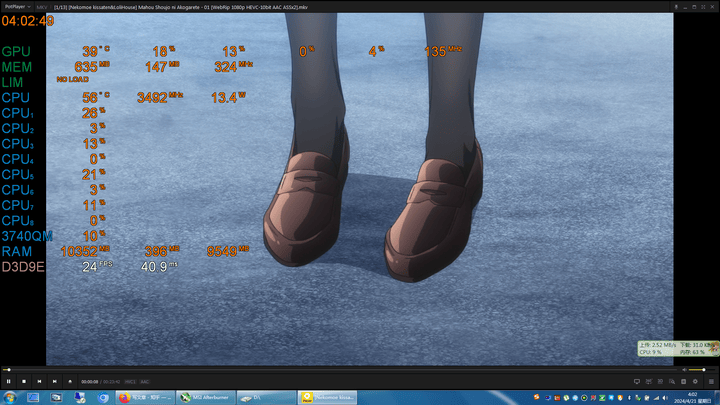Skip to the next file
This screenshot has width=720, height=405.
click(x=55, y=381)
